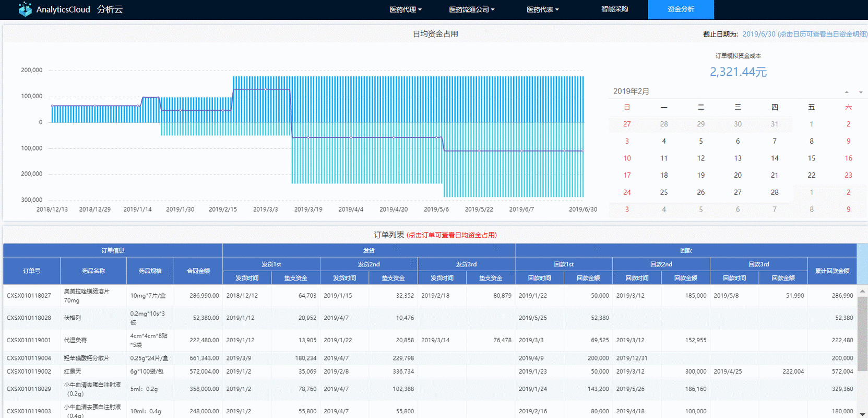This screenshot has height=418, width=868.
Task: Click the 日均资金占用 chart title
Action: tap(435, 34)
